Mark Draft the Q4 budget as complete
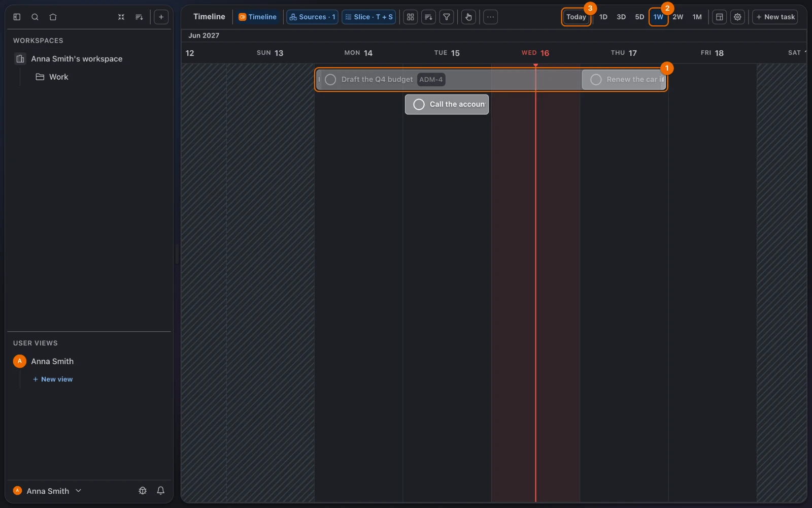The image size is (812, 508). pos(330,79)
